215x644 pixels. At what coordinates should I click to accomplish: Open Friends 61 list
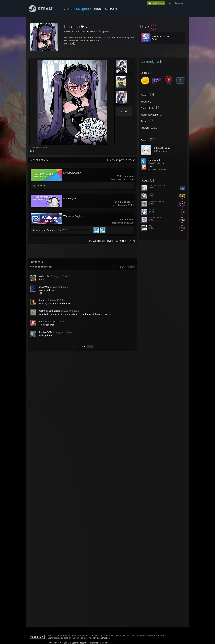[147, 181]
